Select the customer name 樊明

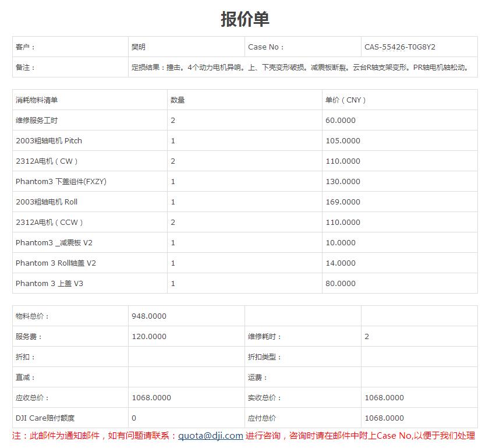(139, 47)
